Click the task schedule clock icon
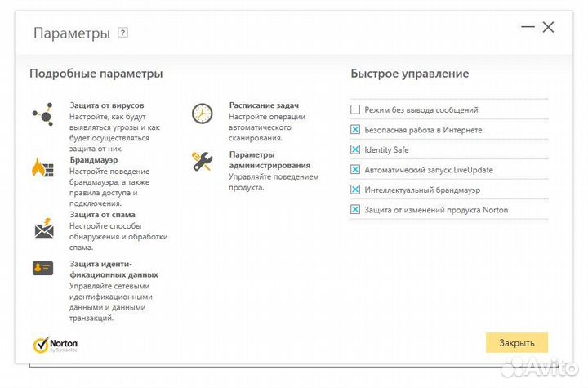 (202, 114)
